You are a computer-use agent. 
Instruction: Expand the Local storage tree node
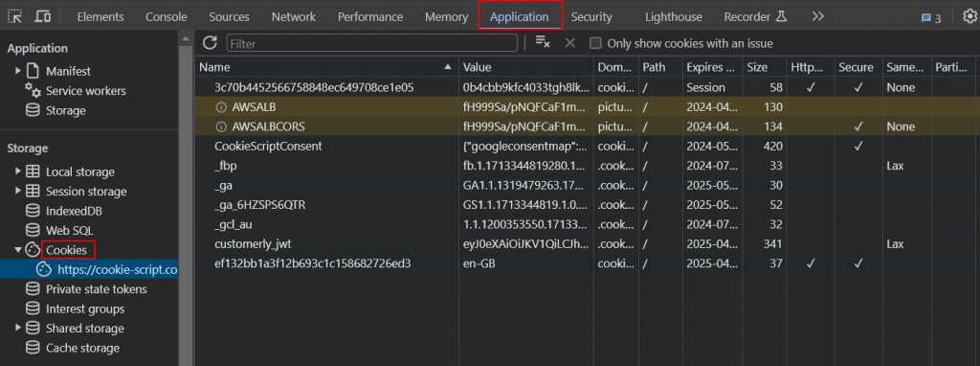[x=18, y=172]
